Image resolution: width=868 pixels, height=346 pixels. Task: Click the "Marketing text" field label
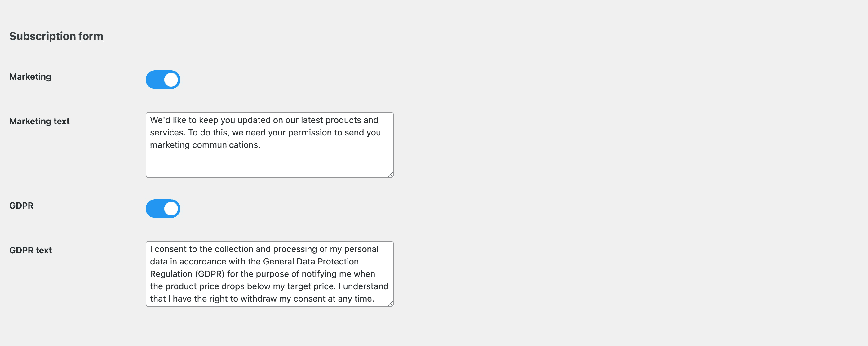39,121
